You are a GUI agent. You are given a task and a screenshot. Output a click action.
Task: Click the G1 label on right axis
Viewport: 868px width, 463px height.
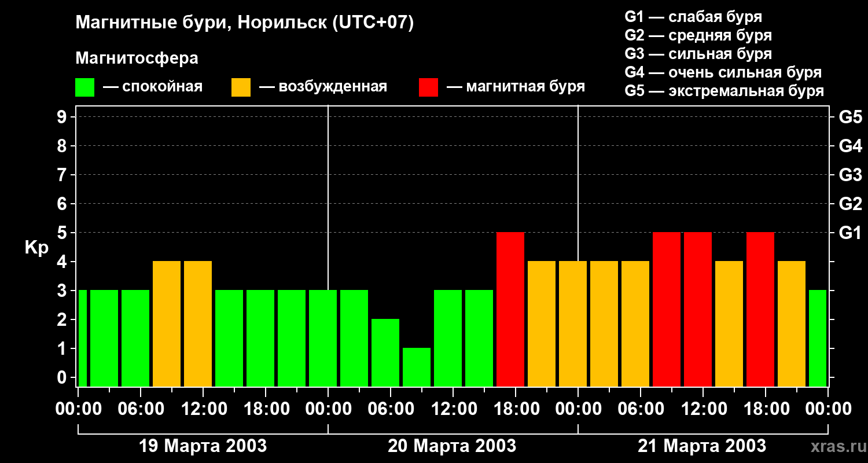(x=850, y=233)
